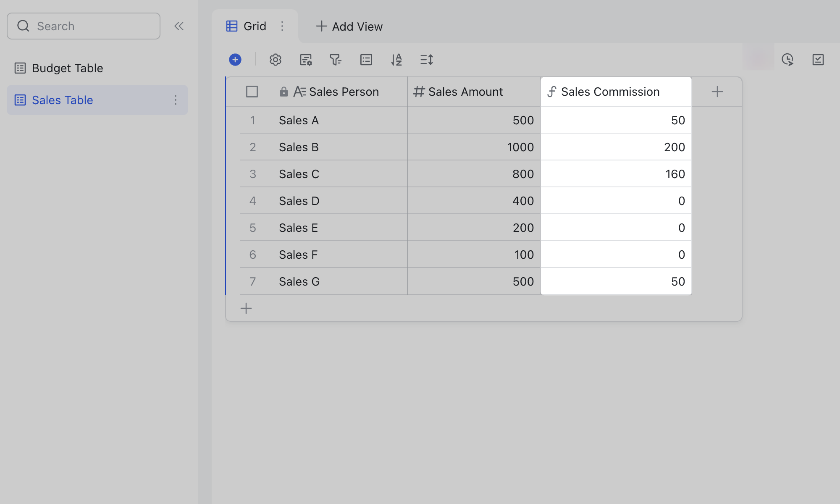Open the three-dot menu beside the Grid tab
The width and height of the screenshot is (840, 504).
click(x=282, y=26)
